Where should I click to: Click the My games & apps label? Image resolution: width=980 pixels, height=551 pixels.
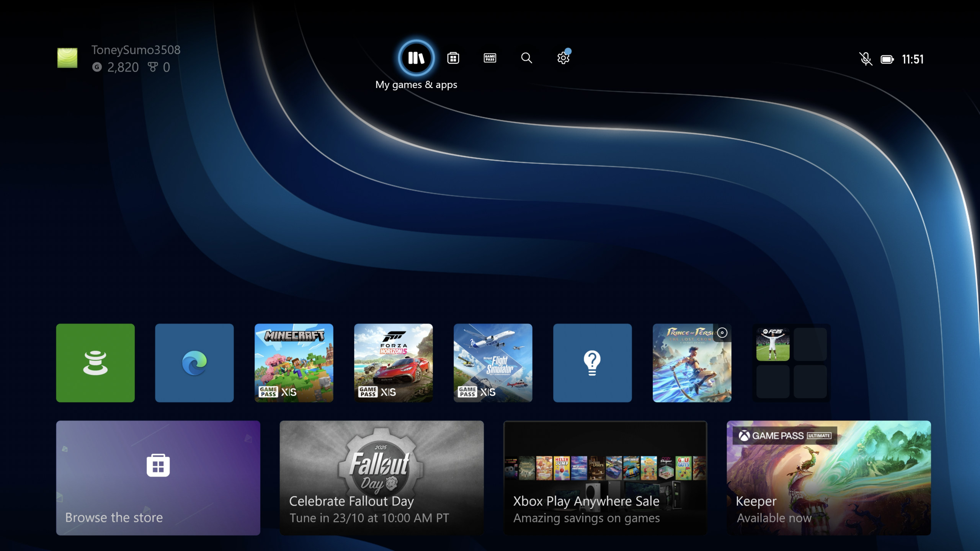pyautogui.click(x=416, y=85)
